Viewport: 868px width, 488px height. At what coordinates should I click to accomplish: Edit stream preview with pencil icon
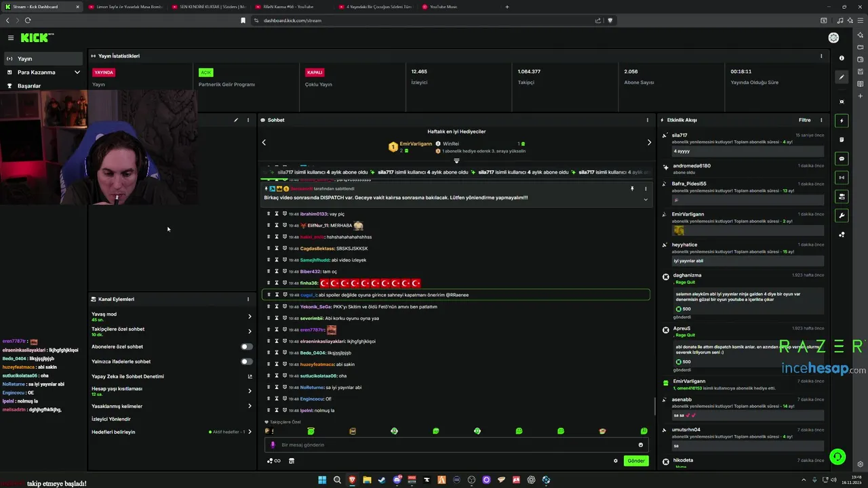click(236, 120)
